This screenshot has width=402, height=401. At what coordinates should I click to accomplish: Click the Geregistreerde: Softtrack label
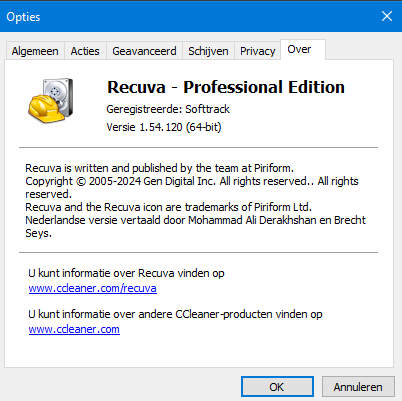[168, 109]
